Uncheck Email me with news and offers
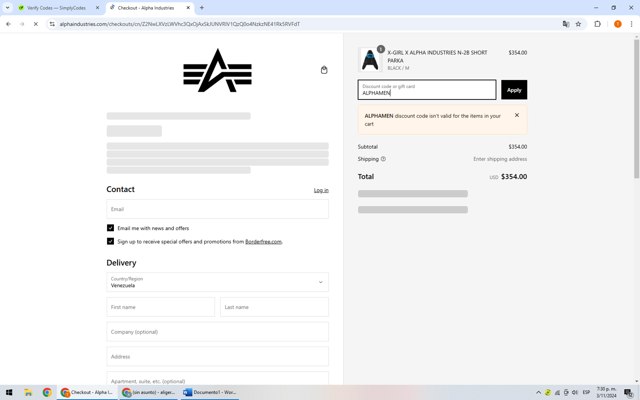The width and height of the screenshot is (640, 400). point(110,228)
